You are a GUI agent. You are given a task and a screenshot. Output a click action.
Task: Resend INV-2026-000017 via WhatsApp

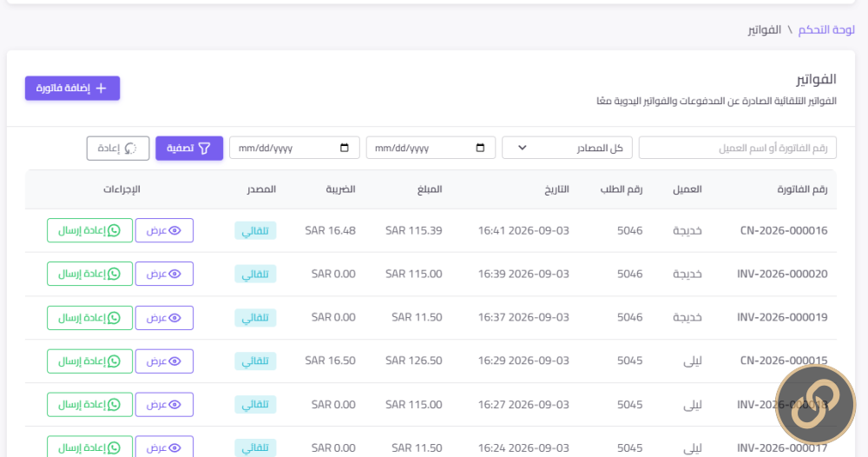pyautogui.click(x=89, y=447)
